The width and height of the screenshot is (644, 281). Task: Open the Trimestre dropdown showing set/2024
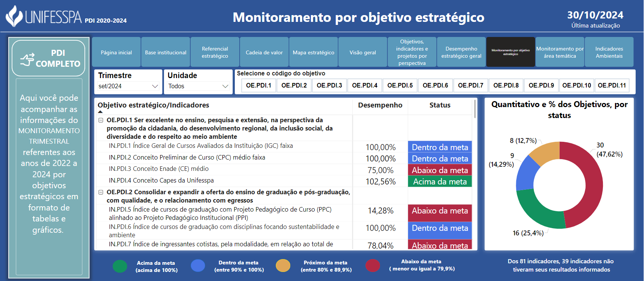[128, 86]
